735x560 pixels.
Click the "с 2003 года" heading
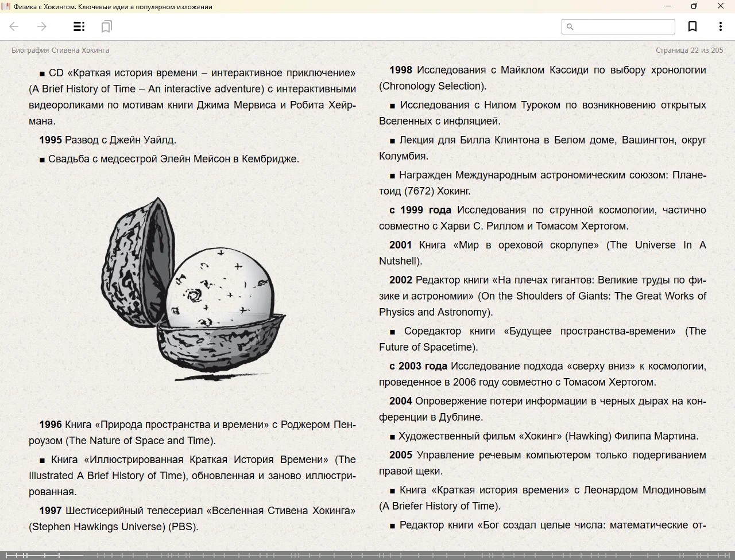point(418,366)
